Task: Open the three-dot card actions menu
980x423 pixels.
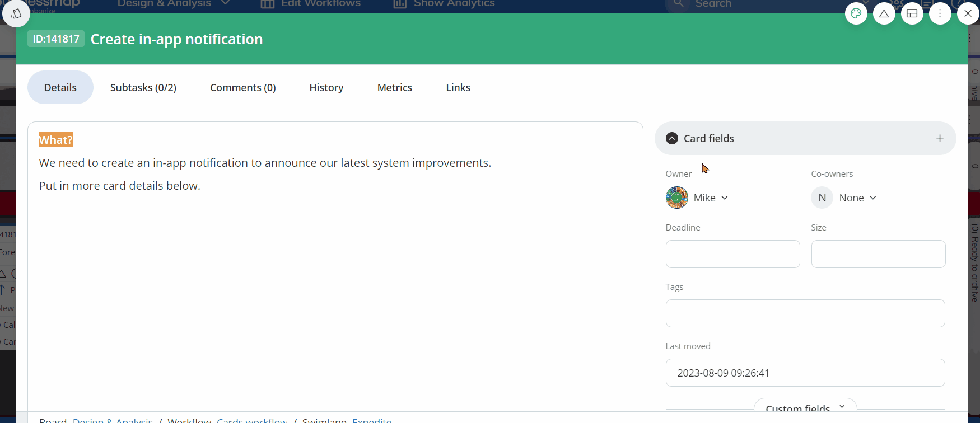Action: click(940, 13)
